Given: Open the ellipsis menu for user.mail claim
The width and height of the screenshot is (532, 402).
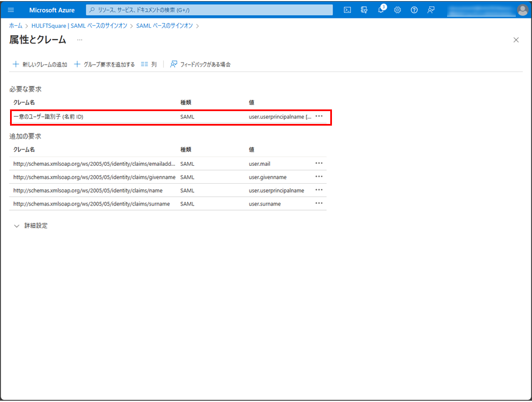Looking at the screenshot, I should click(319, 164).
